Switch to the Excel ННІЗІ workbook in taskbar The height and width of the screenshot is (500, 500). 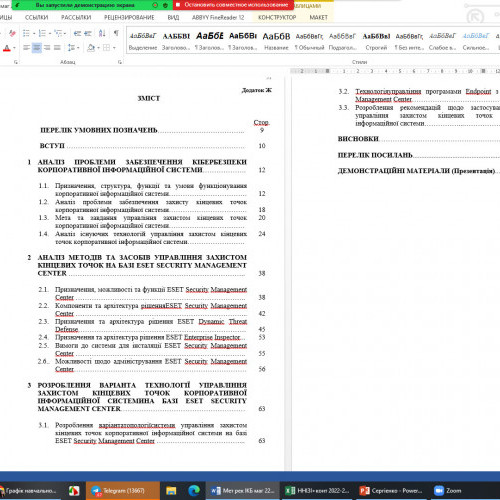[x=317, y=491]
